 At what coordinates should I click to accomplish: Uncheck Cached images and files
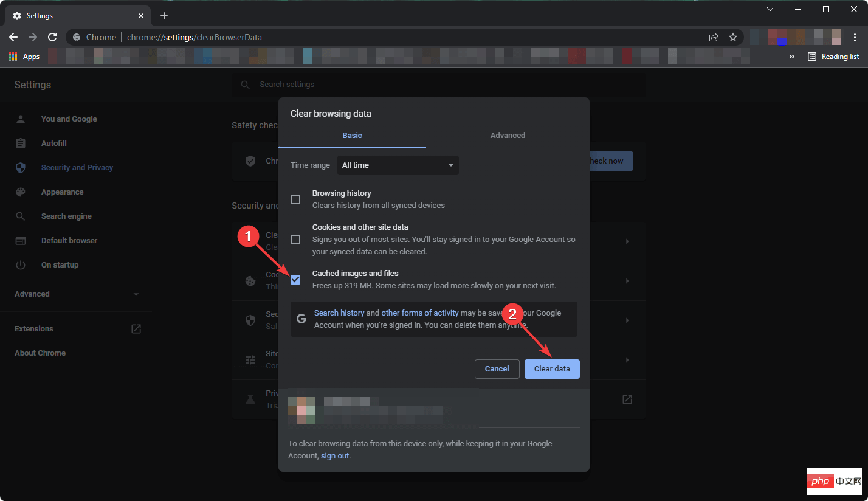click(x=295, y=280)
